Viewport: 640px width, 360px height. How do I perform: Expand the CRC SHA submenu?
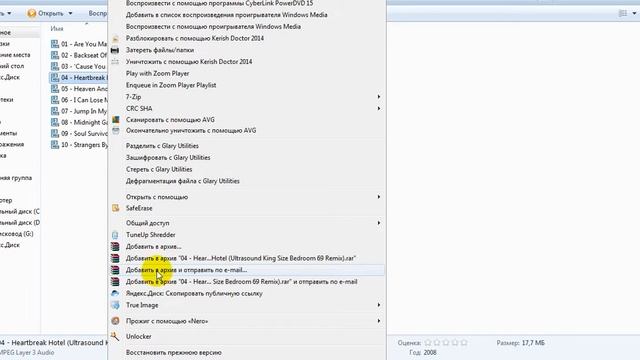(379, 109)
